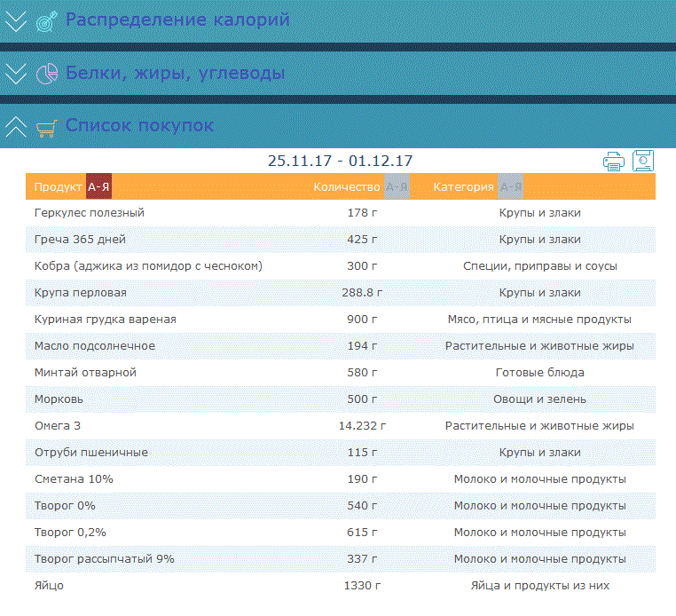Click the Список покупок heading
Image resolution: width=676 pixels, height=616 pixels.
coord(139,125)
